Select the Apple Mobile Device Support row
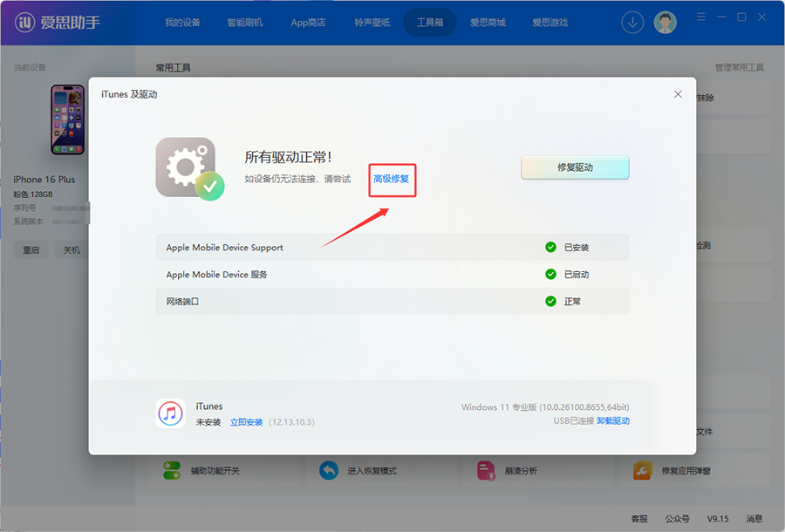The image size is (785, 532). pyautogui.click(x=392, y=247)
